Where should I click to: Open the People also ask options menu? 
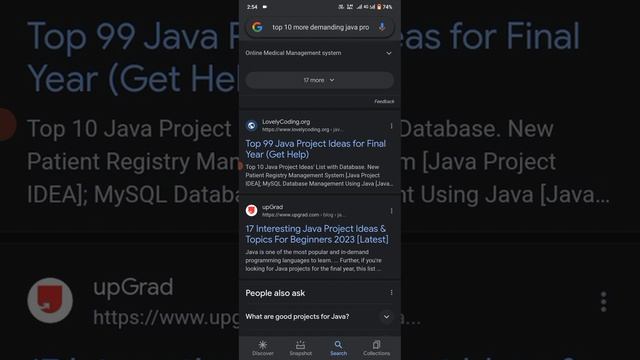pyautogui.click(x=391, y=293)
